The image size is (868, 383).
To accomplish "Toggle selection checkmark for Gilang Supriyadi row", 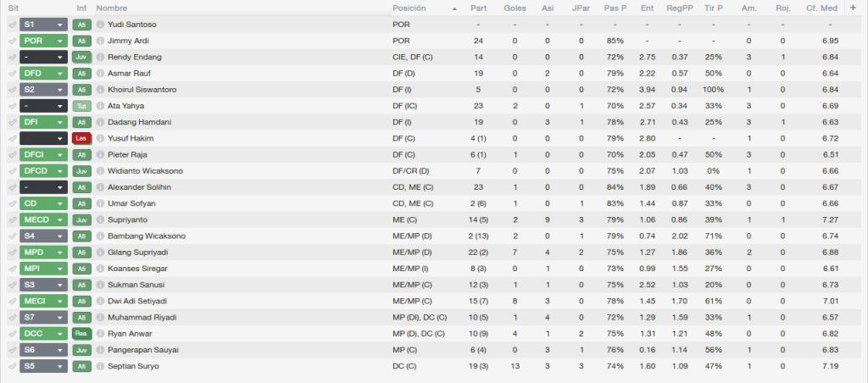I will click(x=12, y=253).
